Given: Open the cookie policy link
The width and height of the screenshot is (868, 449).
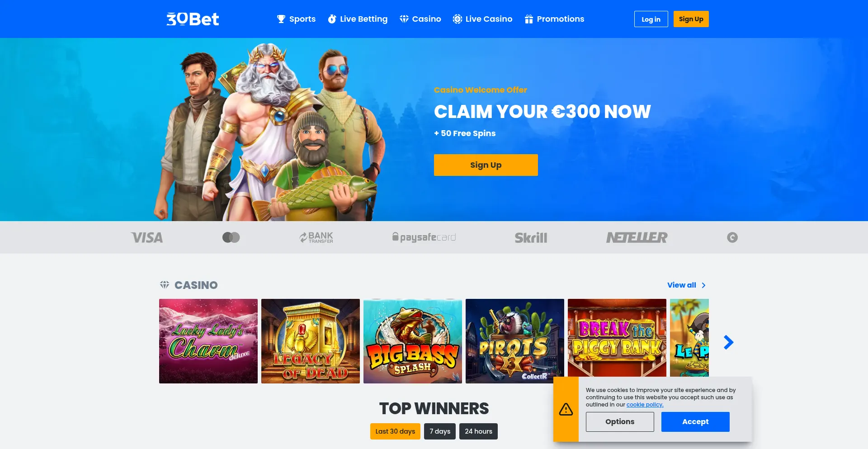Looking at the screenshot, I should tap(645, 405).
